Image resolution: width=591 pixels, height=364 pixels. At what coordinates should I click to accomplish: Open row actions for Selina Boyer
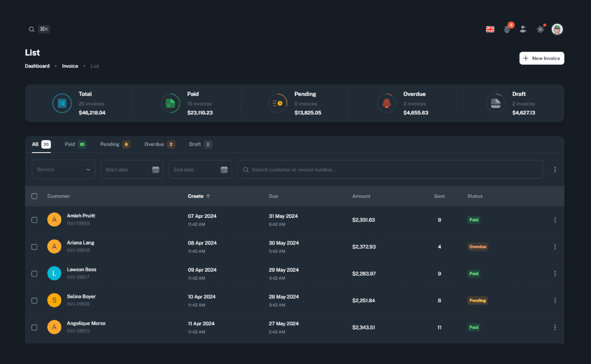tap(555, 300)
